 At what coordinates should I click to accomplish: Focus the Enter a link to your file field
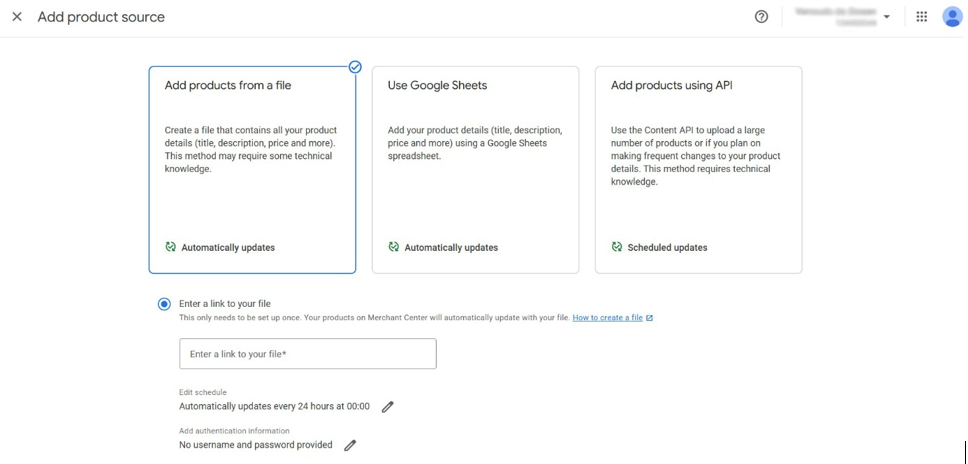tap(307, 354)
